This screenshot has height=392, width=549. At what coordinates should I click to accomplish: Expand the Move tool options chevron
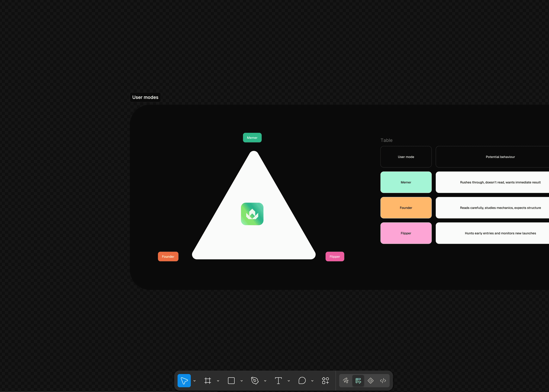click(195, 381)
